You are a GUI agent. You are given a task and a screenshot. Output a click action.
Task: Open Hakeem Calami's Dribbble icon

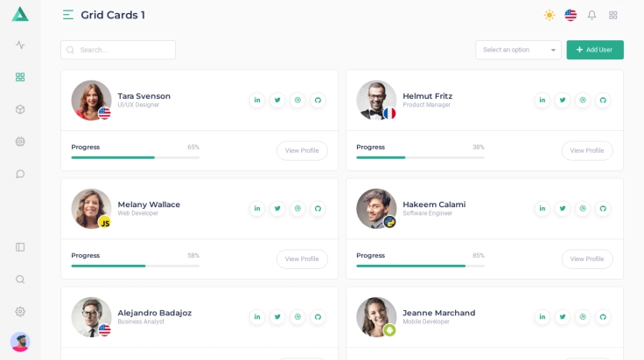click(x=583, y=209)
